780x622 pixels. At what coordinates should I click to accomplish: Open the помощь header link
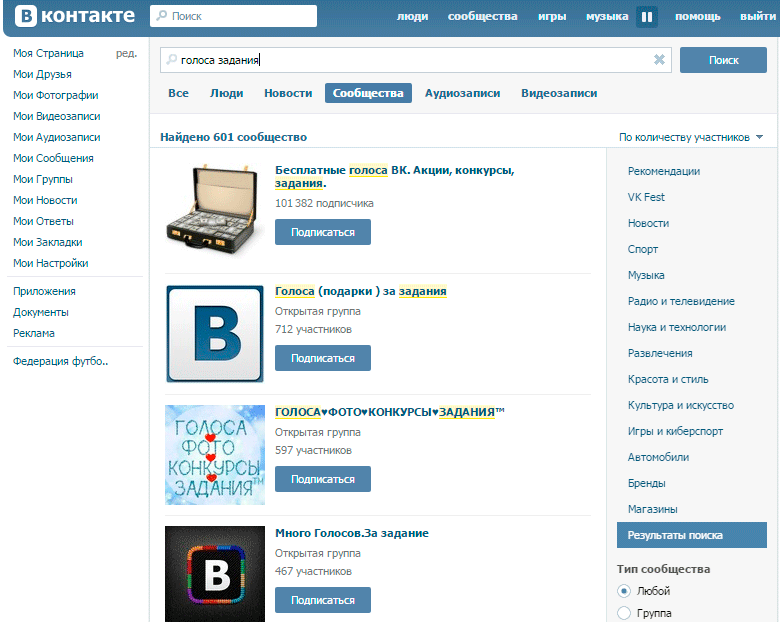(697, 16)
